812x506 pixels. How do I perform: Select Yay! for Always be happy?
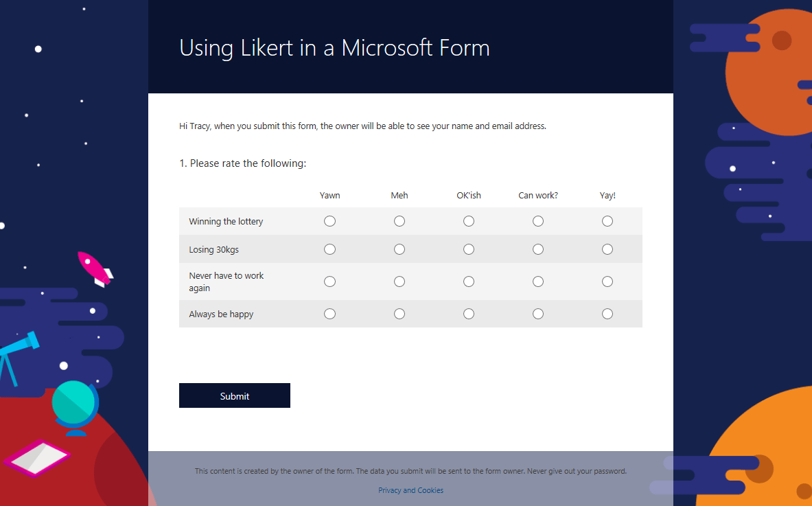607,314
